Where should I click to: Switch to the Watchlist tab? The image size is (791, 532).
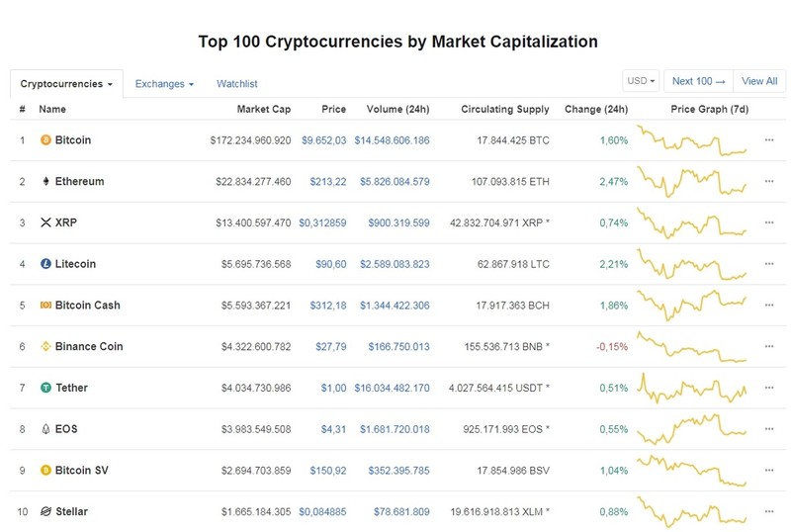(x=237, y=84)
